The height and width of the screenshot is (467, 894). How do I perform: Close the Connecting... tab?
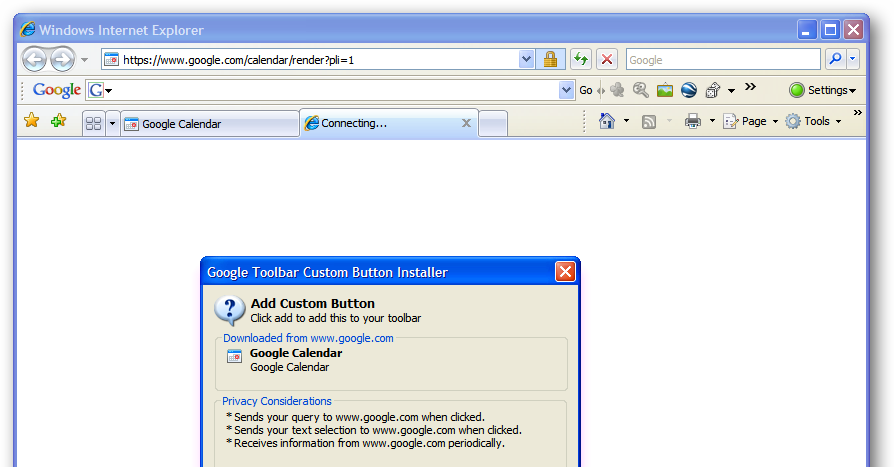pos(466,123)
